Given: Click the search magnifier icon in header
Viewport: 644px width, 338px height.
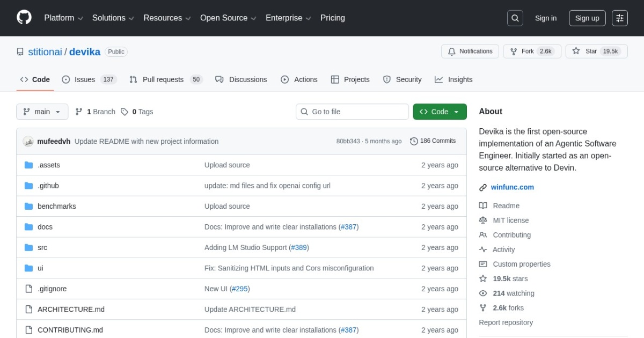Looking at the screenshot, I should 515,18.
